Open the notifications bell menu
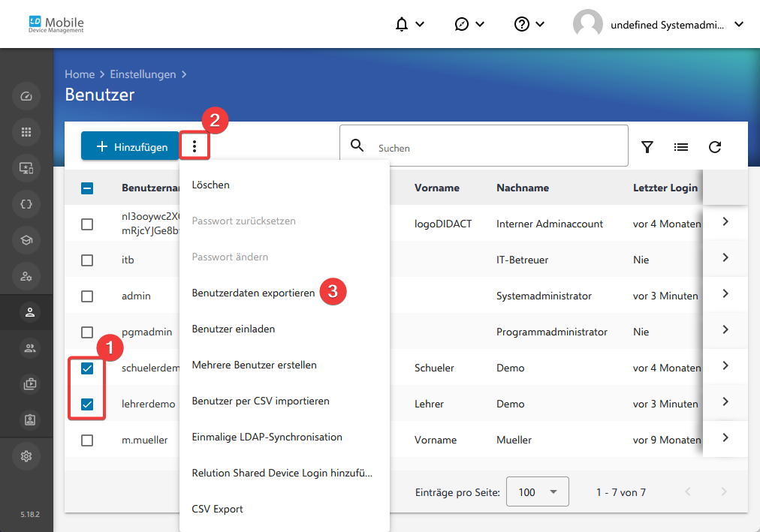 pyautogui.click(x=409, y=24)
